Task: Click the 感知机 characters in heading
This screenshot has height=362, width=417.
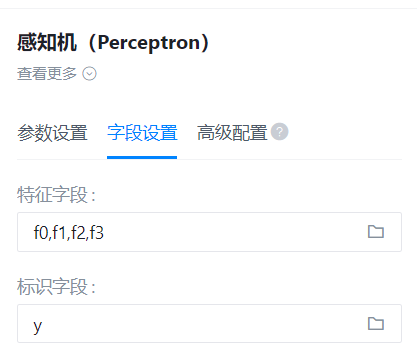Action: coord(47,43)
